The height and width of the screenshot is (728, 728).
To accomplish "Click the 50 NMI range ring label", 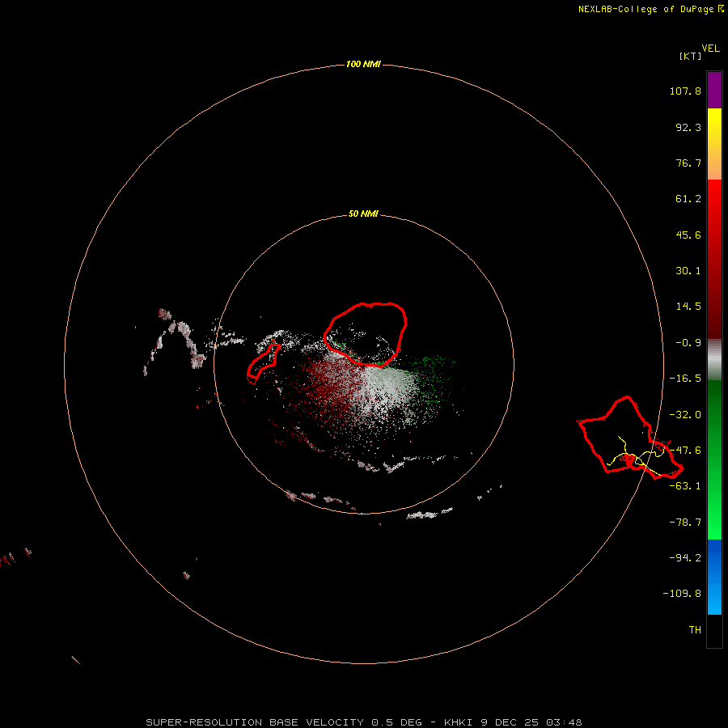I will pos(363,214).
